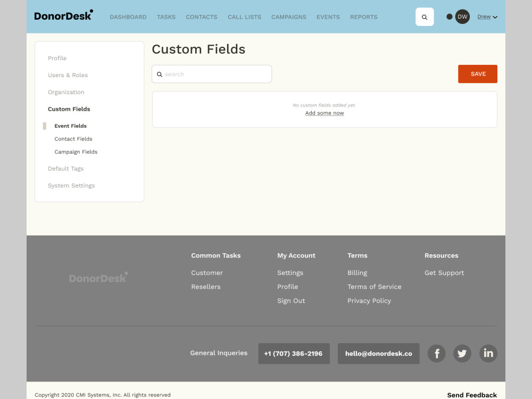Screen dimensions: 532x399
Task: Click the No custom fields added yet text
Action: click(x=324, y=105)
